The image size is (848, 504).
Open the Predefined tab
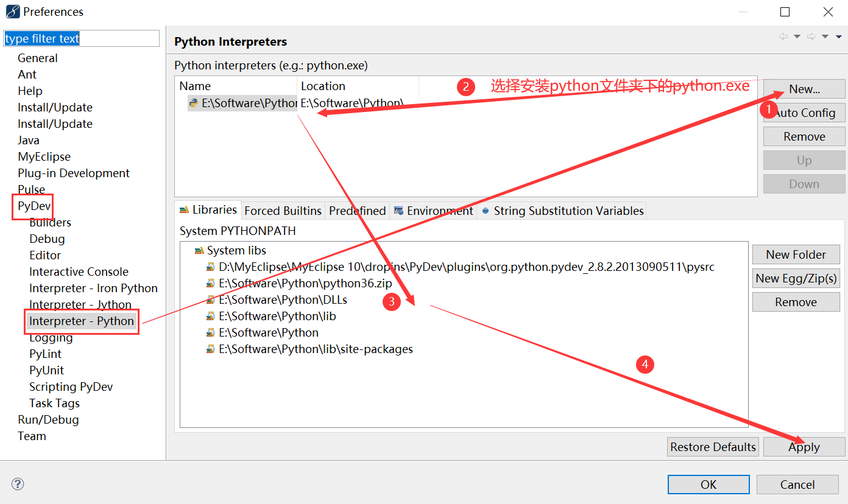358,211
